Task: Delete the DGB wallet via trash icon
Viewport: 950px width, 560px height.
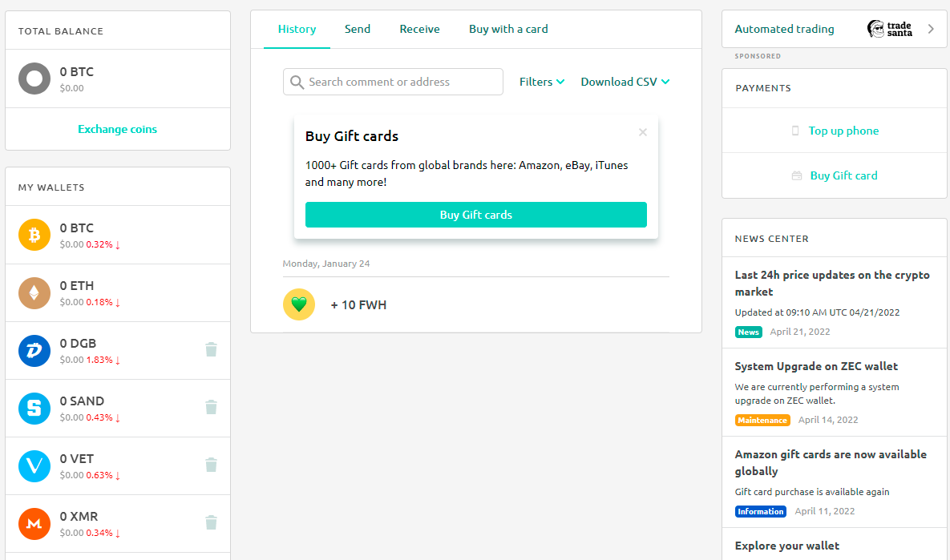Action: tap(211, 349)
